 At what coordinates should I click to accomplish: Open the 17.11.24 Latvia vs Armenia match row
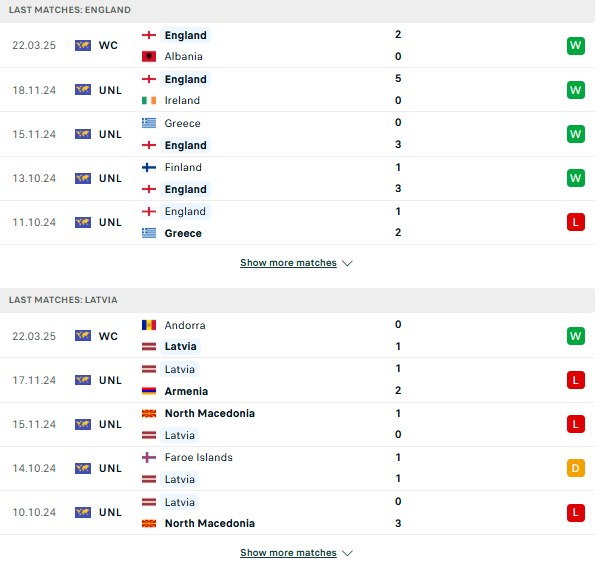click(x=298, y=380)
